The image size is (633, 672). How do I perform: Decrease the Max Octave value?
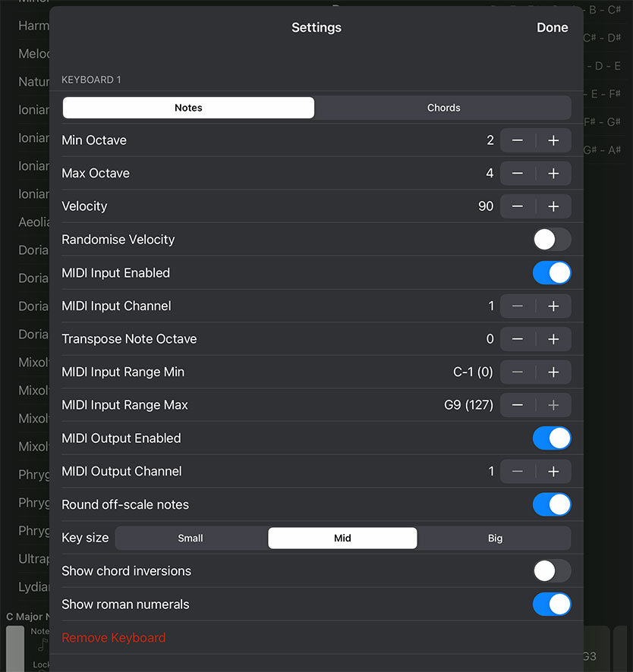point(518,173)
